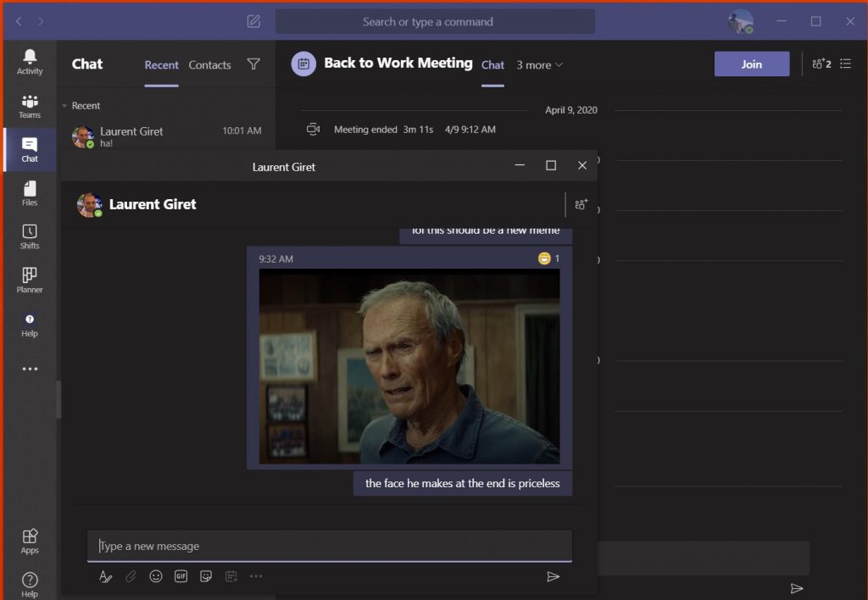Click the 9:32 AM message timestamp
The image size is (868, 600).
pyautogui.click(x=275, y=259)
